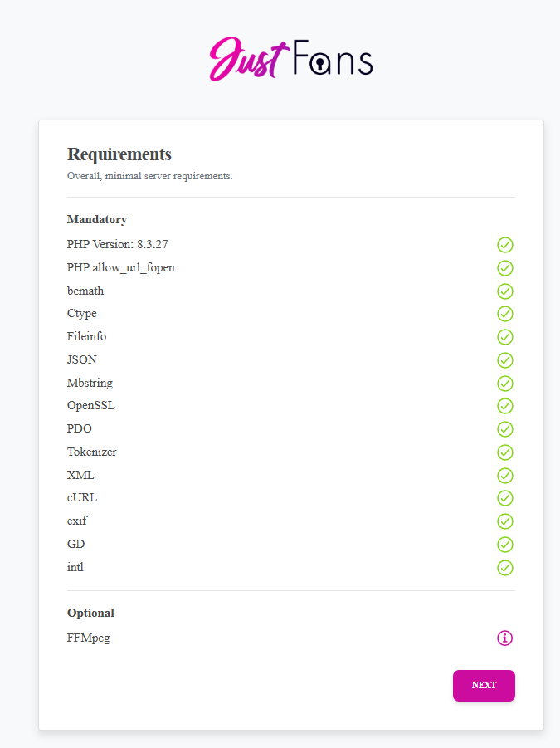Click the exif checkmark icon
Viewport: 560px width, 748px height.
coord(505,521)
